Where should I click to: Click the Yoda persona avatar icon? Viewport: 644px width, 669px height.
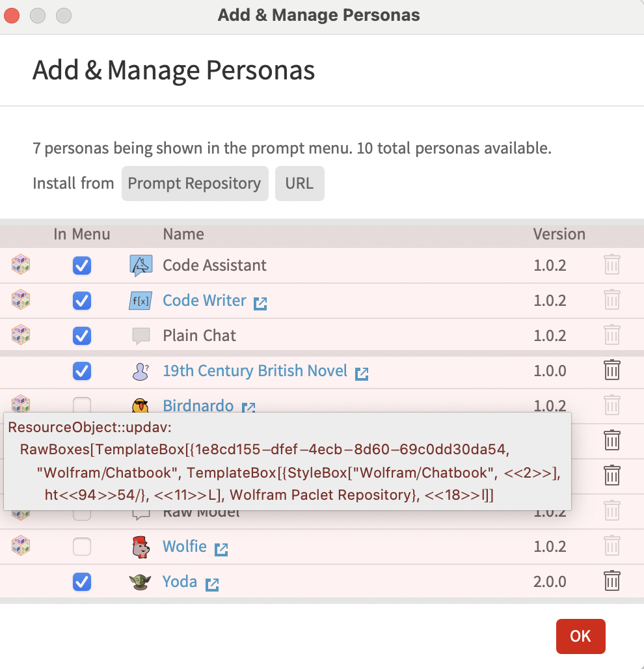(x=141, y=581)
